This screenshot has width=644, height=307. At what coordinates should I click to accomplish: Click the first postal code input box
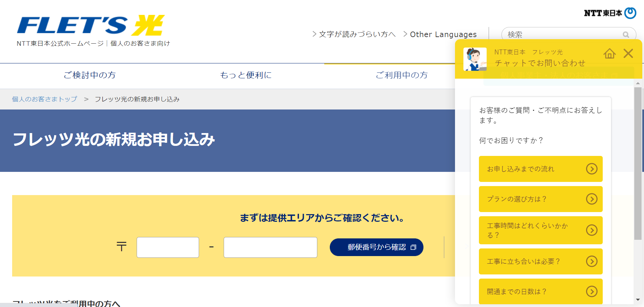(x=168, y=247)
